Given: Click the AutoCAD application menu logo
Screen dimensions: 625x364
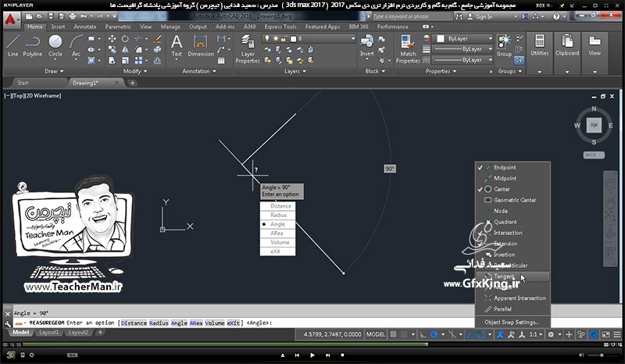Looking at the screenshot, I should point(11,19).
